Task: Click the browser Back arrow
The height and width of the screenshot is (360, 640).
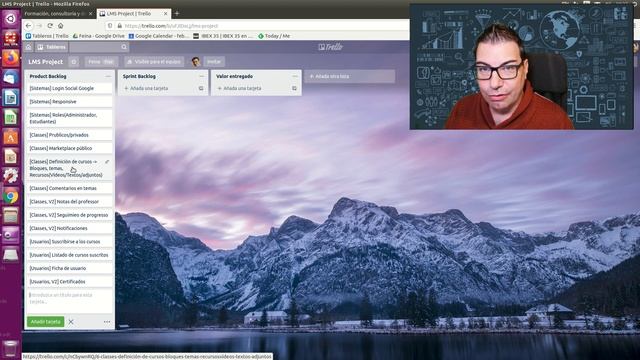Action: point(28,26)
